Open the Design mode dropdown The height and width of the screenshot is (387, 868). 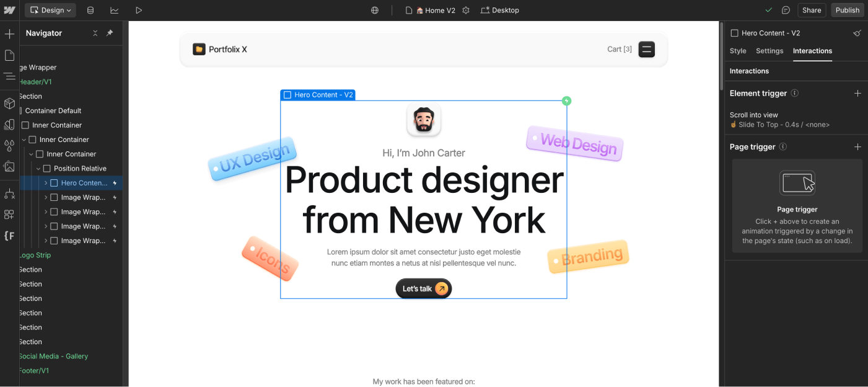click(50, 10)
